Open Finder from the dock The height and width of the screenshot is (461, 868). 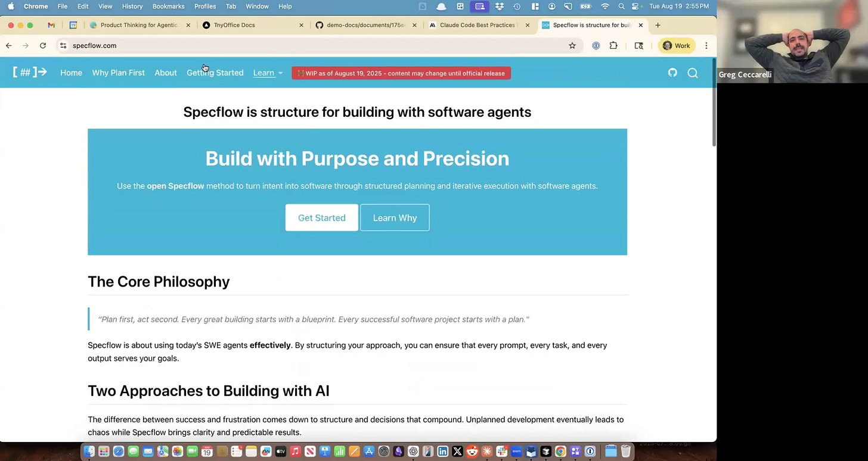point(90,451)
